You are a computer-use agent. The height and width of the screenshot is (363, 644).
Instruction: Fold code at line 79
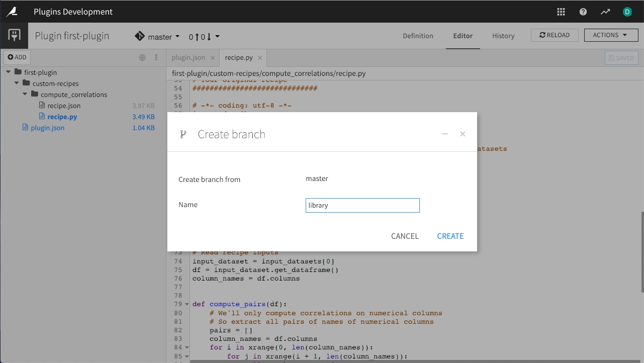187,304
